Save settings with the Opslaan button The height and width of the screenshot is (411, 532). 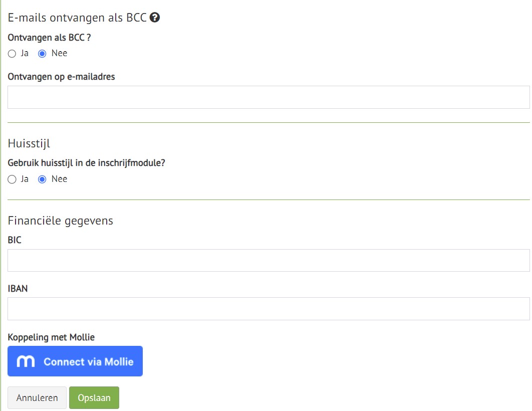click(94, 398)
